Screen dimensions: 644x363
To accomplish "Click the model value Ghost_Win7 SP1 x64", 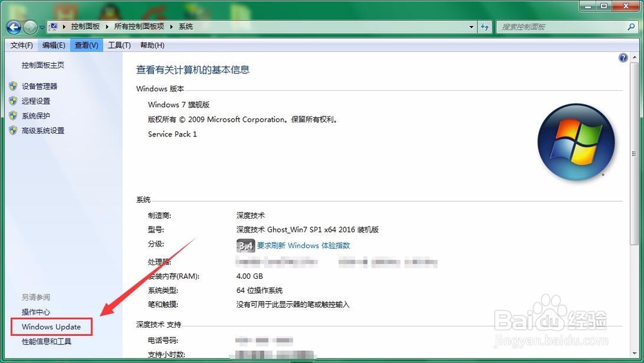I will pos(307,230).
